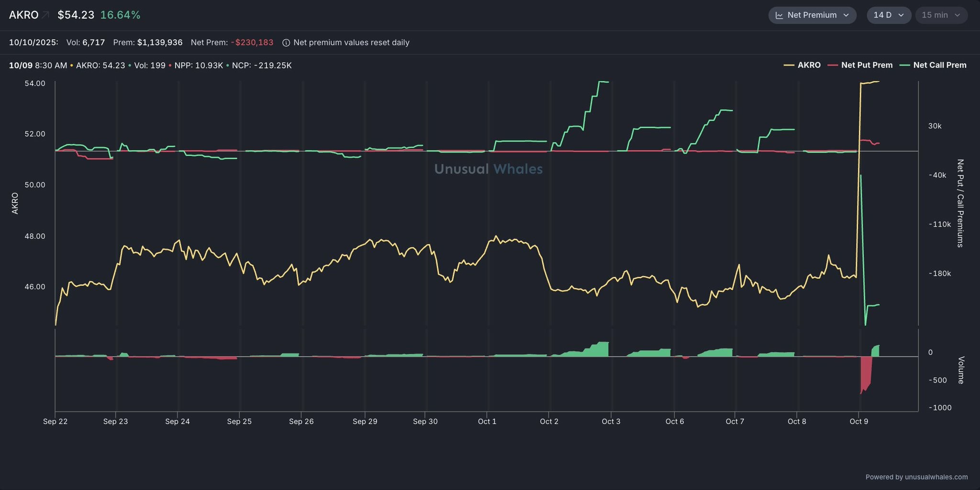Click the external link arrow beside AKRO
980x490 pixels.
(45, 15)
